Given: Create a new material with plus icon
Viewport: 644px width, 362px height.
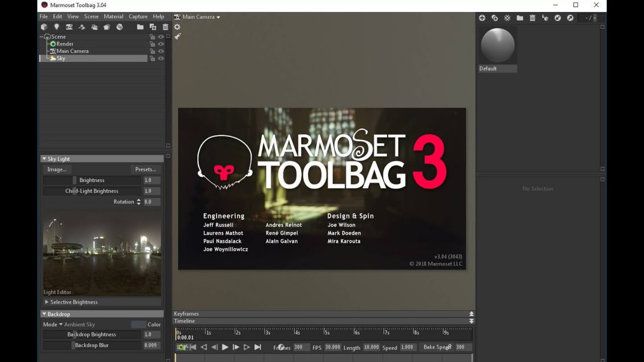Looking at the screenshot, I should click(x=482, y=18).
